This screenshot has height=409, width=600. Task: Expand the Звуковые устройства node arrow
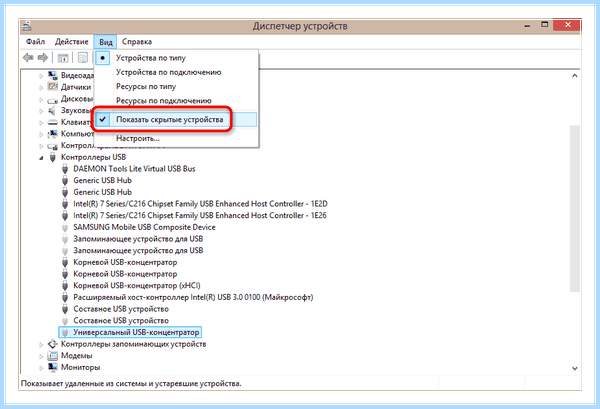pos(41,111)
